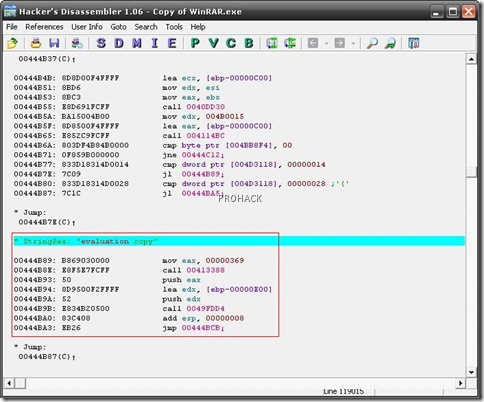Viewport: 484px width, 402px height.
Task: Click the blue S toolbar icon
Action: pyautogui.click(x=101, y=43)
